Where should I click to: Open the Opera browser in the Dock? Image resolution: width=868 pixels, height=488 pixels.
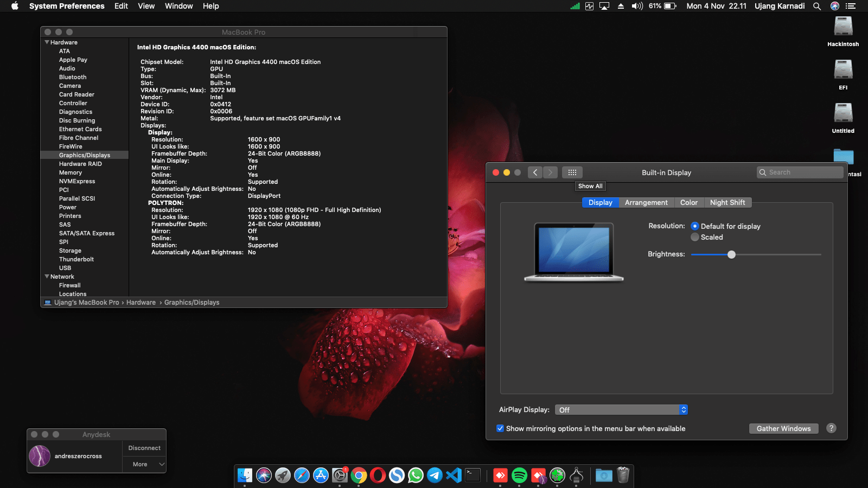pos(377,476)
